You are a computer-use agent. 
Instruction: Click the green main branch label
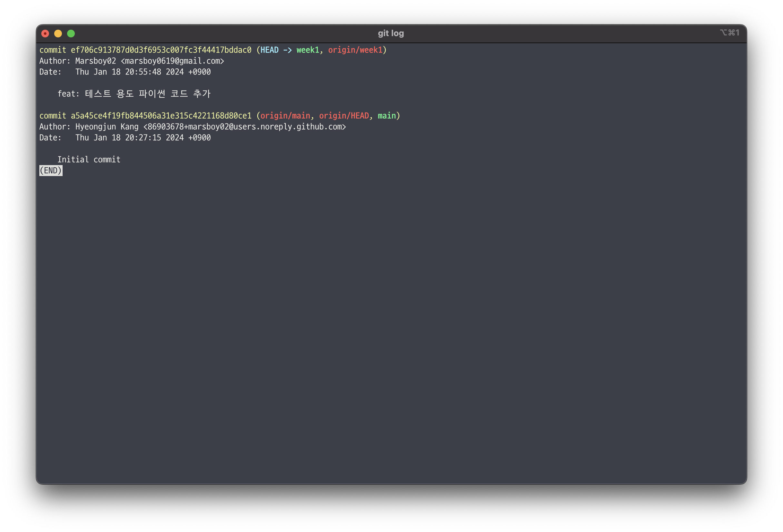386,116
